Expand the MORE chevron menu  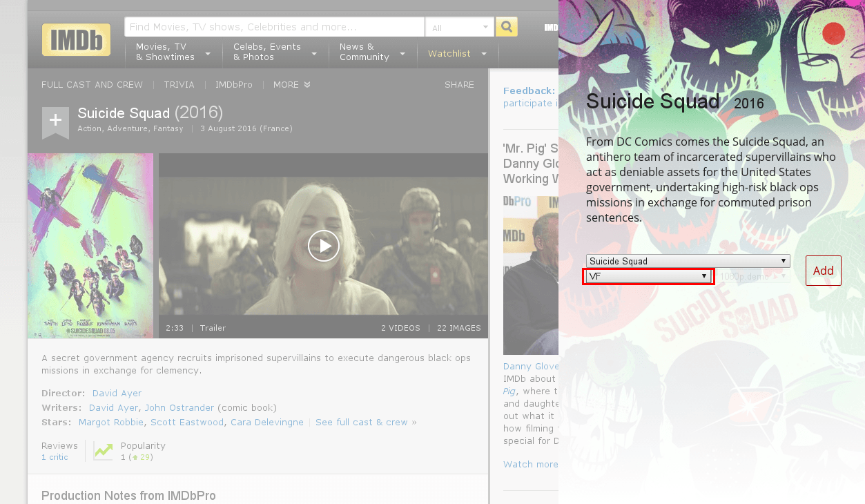(x=291, y=85)
